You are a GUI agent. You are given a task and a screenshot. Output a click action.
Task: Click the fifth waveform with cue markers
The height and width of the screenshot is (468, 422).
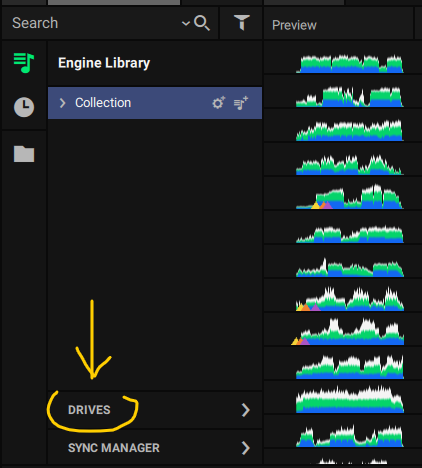coord(350,197)
